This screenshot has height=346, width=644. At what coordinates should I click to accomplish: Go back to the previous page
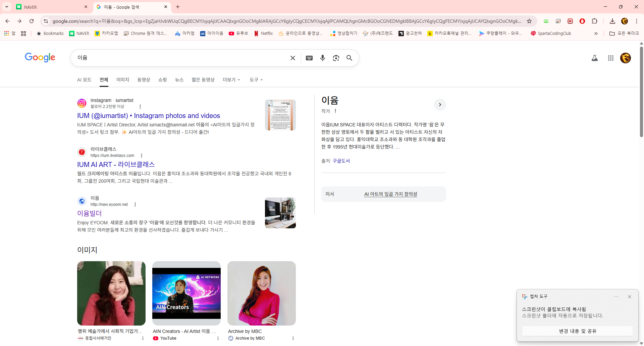pos(7,21)
